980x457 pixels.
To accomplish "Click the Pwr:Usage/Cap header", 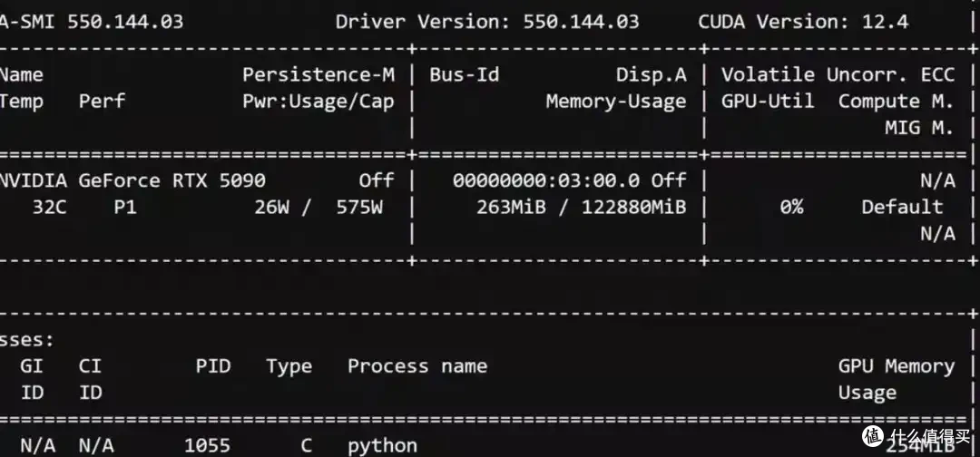I will [x=318, y=102].
